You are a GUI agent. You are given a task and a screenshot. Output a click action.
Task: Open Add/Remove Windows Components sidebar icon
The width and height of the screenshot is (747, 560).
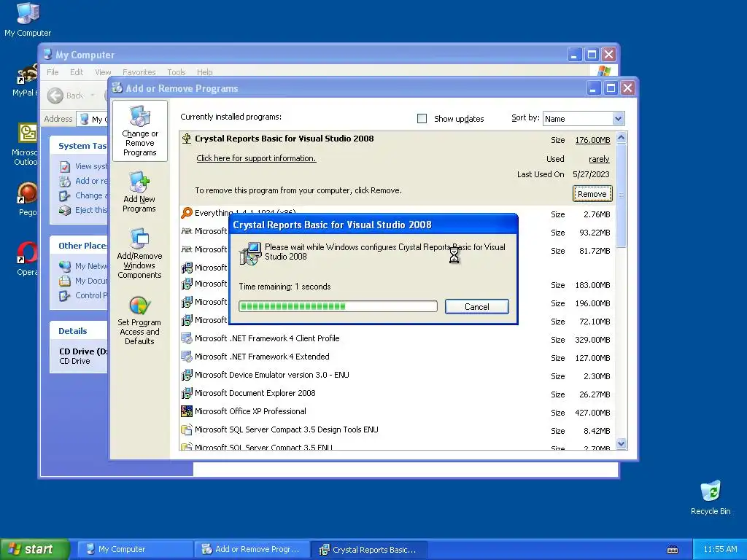139,253
